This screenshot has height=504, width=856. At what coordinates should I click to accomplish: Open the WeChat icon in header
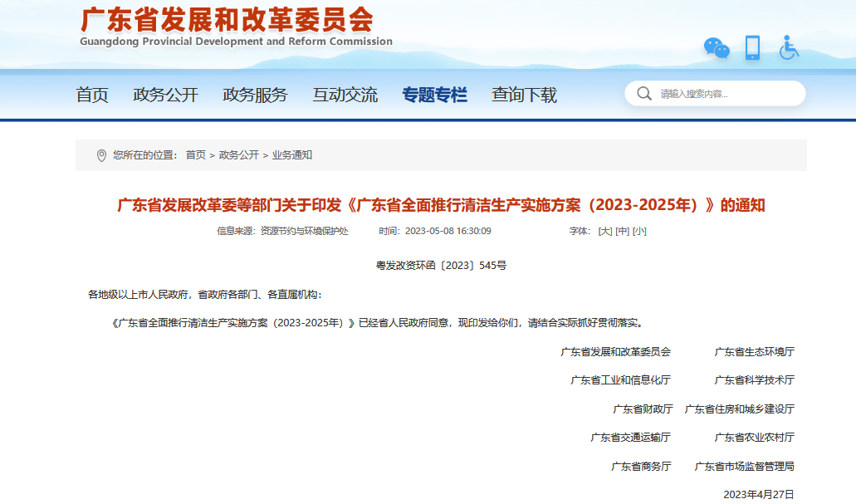point(717,48)
